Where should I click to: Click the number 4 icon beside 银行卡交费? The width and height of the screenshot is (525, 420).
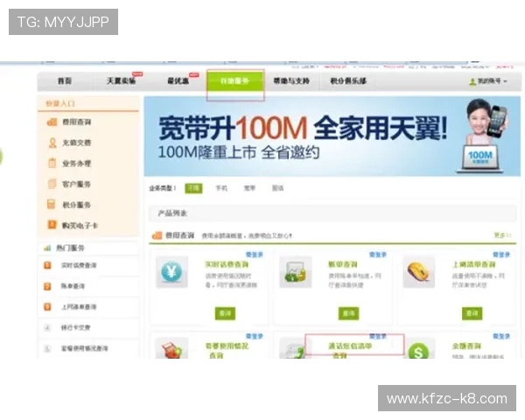pos(47,328)
